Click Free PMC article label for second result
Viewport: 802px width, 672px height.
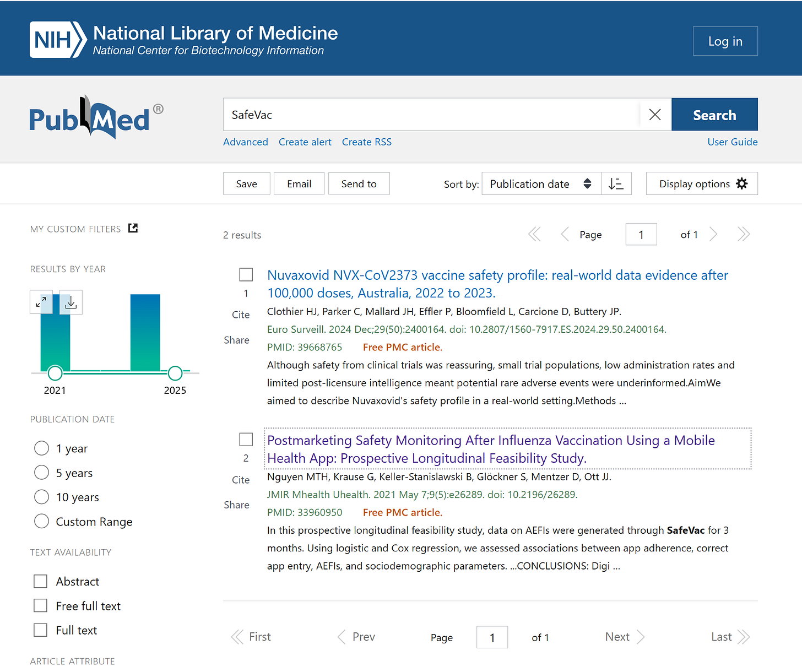pos(403,512)
